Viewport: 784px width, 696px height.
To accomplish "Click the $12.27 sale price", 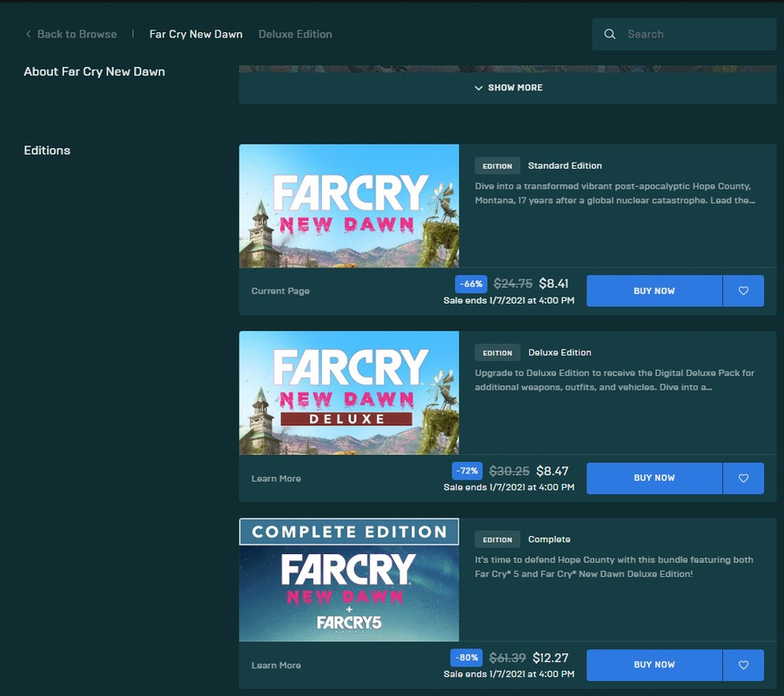I will click(x=551, y=658).
